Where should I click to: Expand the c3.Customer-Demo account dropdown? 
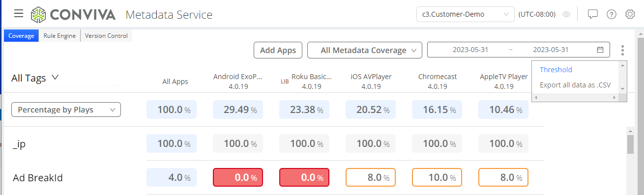tap(465, 14)
